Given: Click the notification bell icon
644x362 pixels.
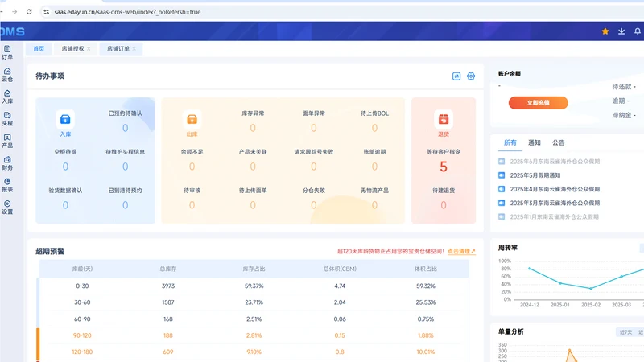Looking at the screenshot, I should (x=638, y=31).
